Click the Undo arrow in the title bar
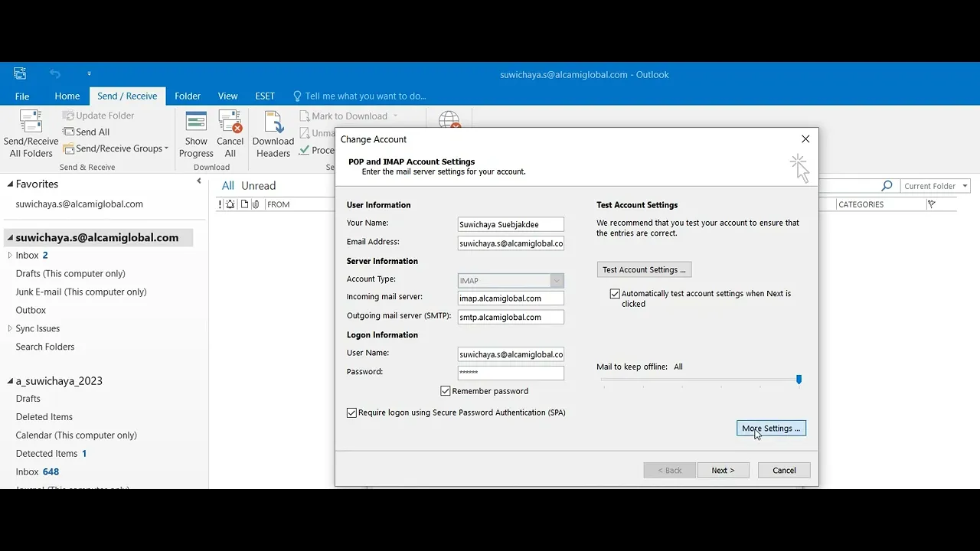The width and height of the screenshot is (980, 551). pos(54,74)
